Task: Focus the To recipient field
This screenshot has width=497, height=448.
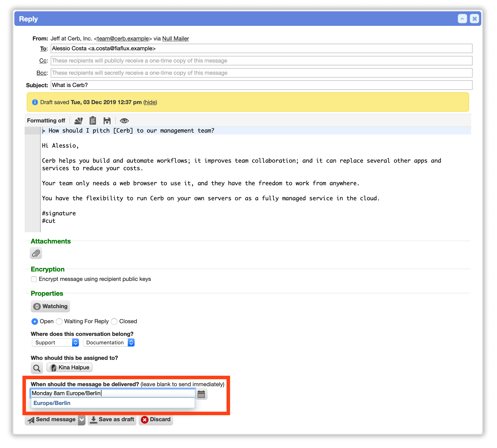Action: tap(261, 48)
